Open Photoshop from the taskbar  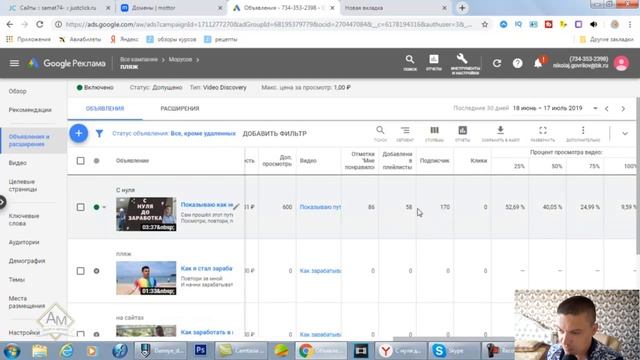[x=200, y=350]
